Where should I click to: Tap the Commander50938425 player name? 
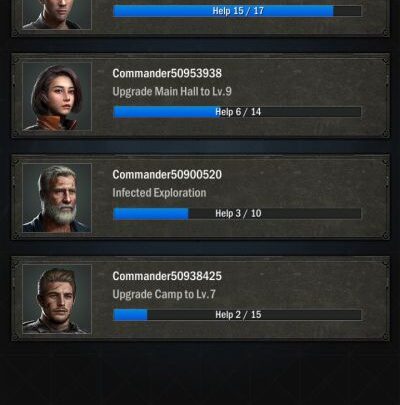[167, 276]
